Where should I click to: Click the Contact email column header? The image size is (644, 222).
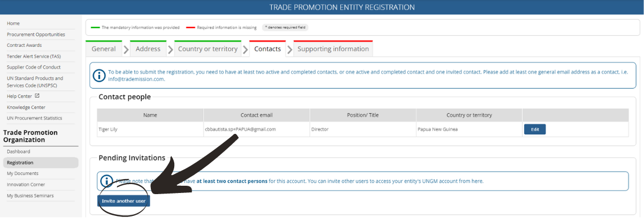(257, 115)
